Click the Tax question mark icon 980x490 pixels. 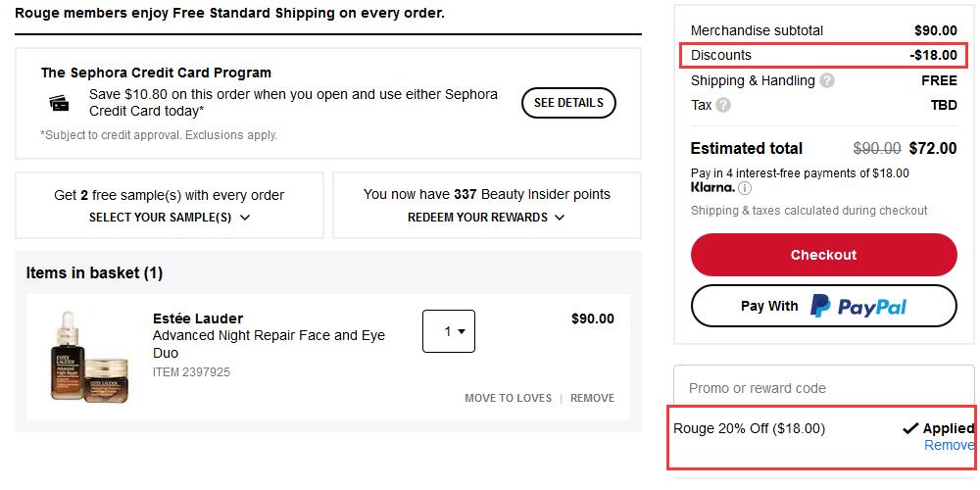(x=723, y=106)
